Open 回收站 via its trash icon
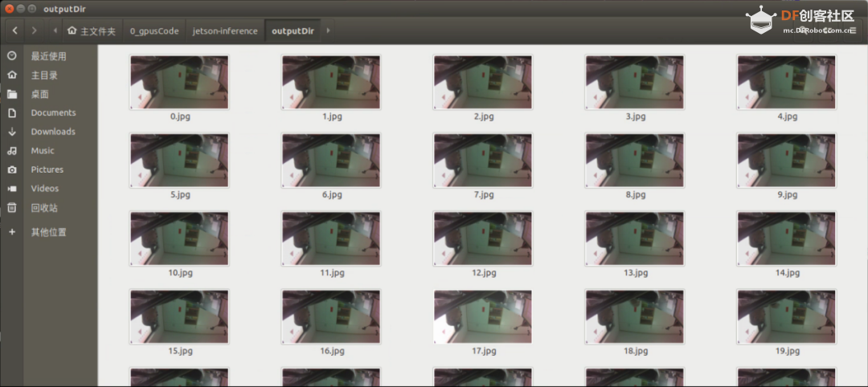868x387 pixels. coord(12,208)
